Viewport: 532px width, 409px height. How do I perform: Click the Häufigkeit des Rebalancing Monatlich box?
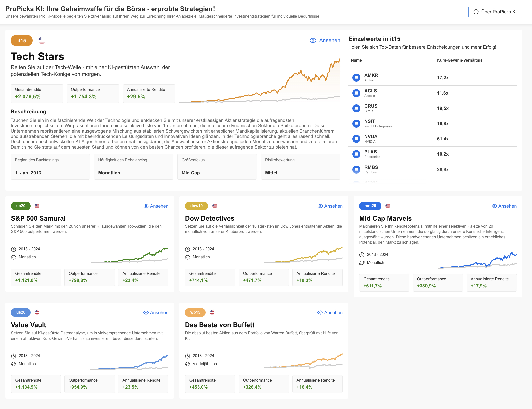[x=134, y=167]
